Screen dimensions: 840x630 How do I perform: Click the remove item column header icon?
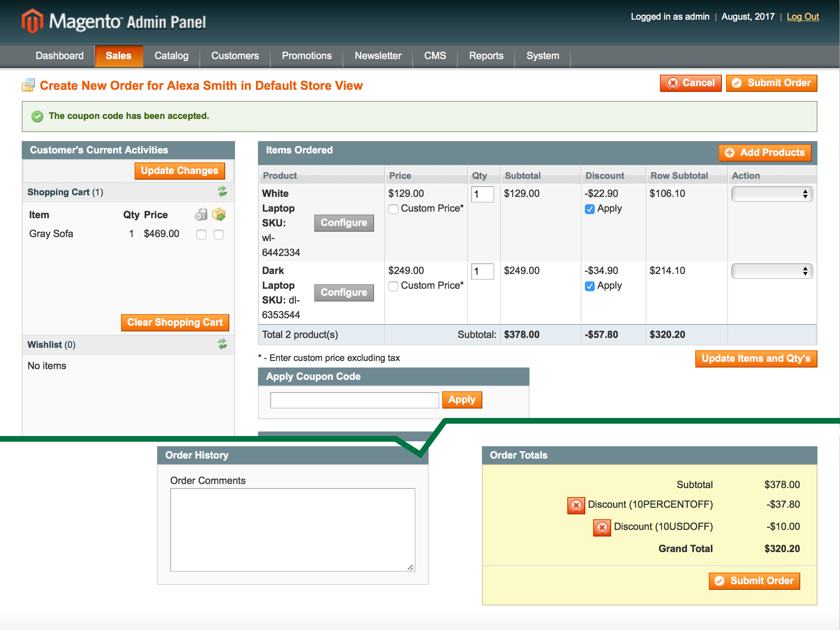[201, 214]
